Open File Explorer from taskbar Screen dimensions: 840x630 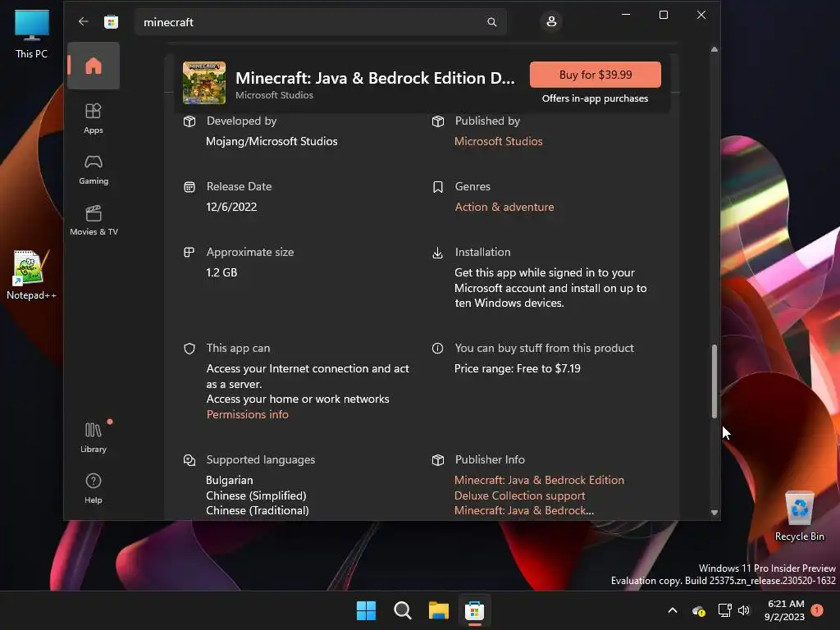pos(438,610)
